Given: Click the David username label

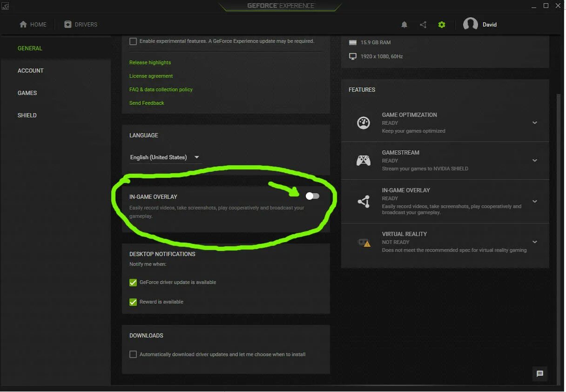Looking at the screenshot, I should coord(490,25).
